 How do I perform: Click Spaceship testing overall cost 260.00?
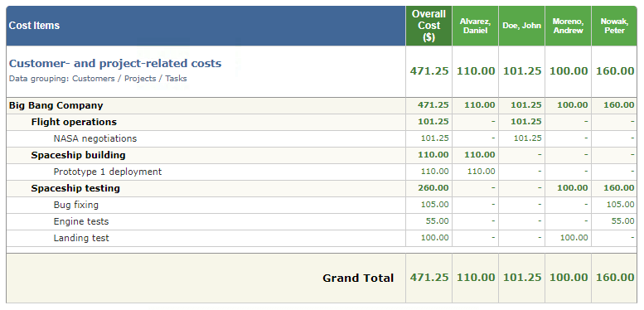click(433, 188)
